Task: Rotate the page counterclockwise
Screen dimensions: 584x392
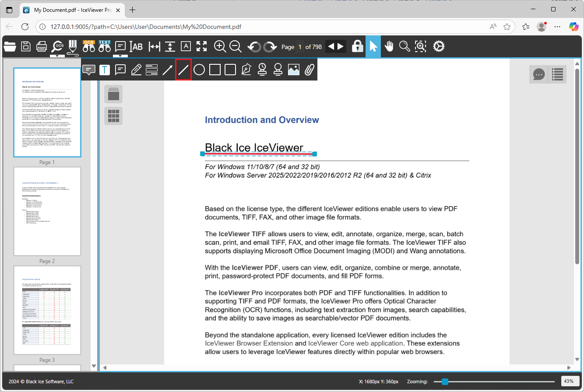Action: pyautogui.click(x=254, y=46)
